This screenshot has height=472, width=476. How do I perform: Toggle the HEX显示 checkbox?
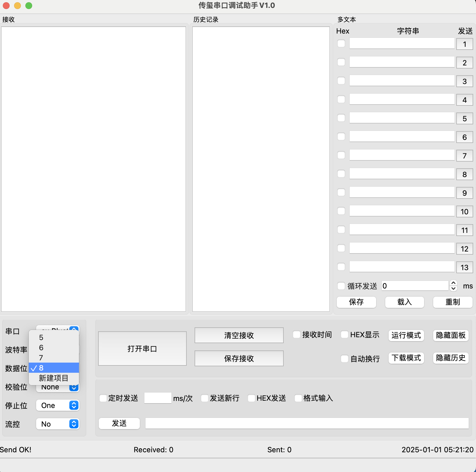344,335
